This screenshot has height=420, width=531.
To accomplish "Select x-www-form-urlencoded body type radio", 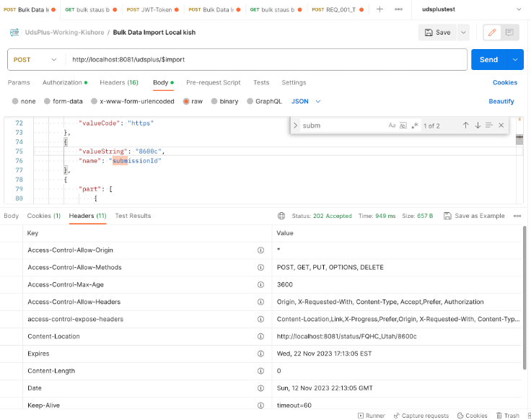I will tap(94, 101).
